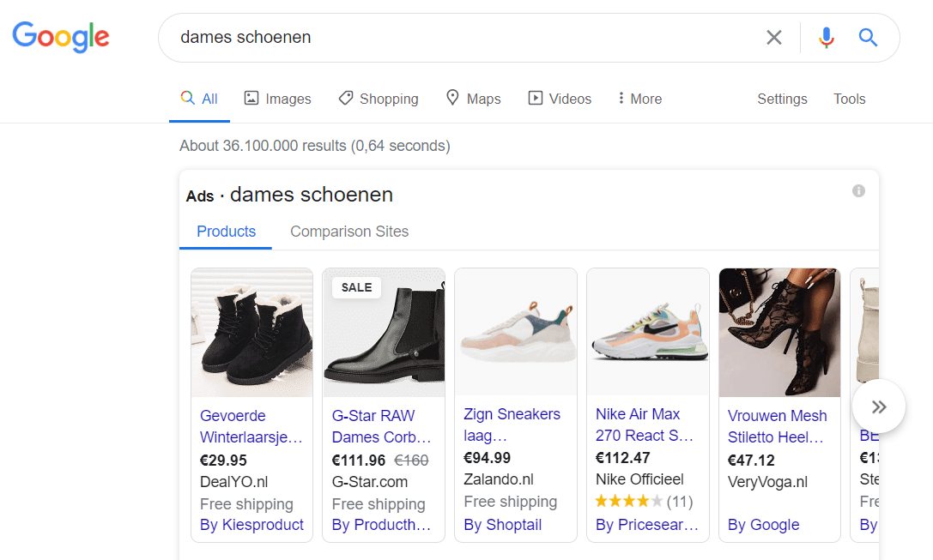The width and height of the screenshot is (933, 560).
Task: Click the voice search microphone icon
Action: [826, 38]
